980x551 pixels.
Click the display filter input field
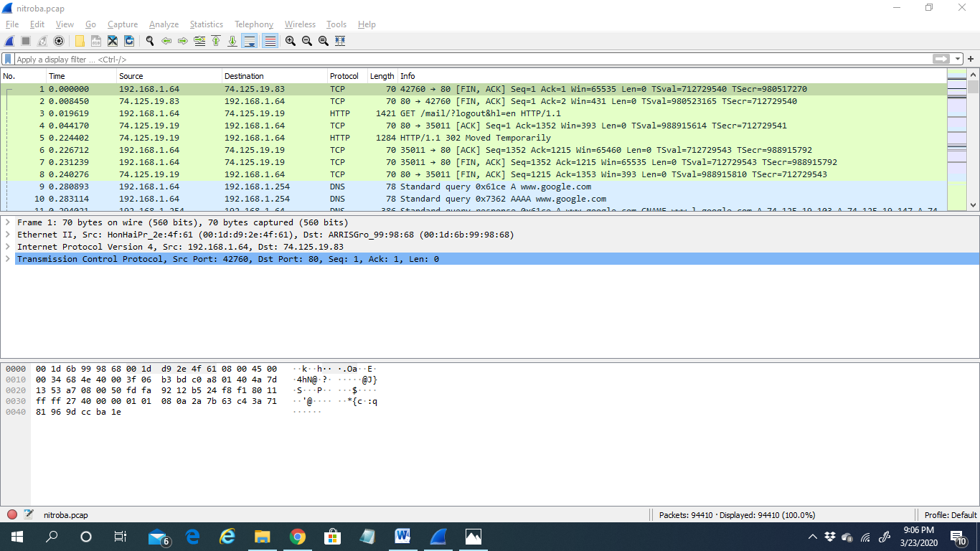[x=466, y=60]
